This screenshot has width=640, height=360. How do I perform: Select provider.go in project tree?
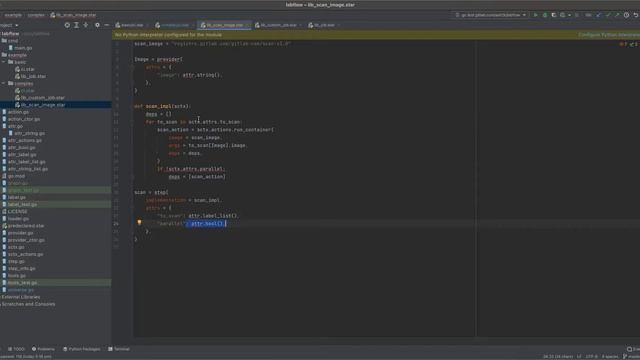20,233
